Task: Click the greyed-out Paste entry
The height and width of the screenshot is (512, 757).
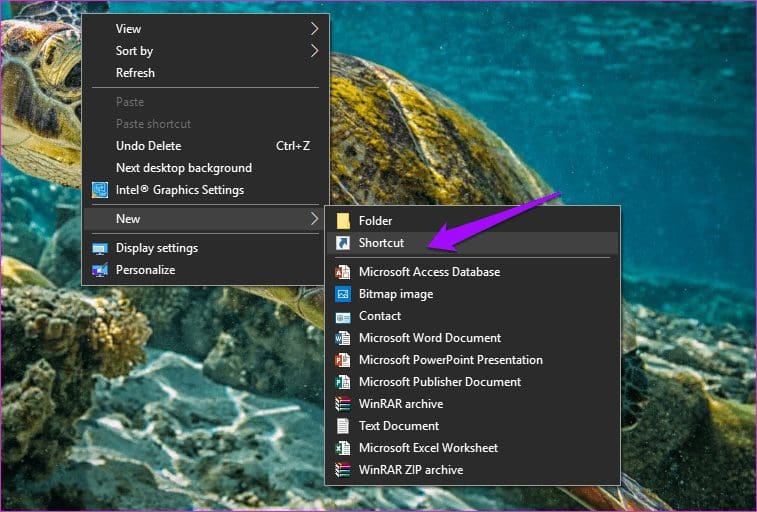Action: [x=206, y=102]
